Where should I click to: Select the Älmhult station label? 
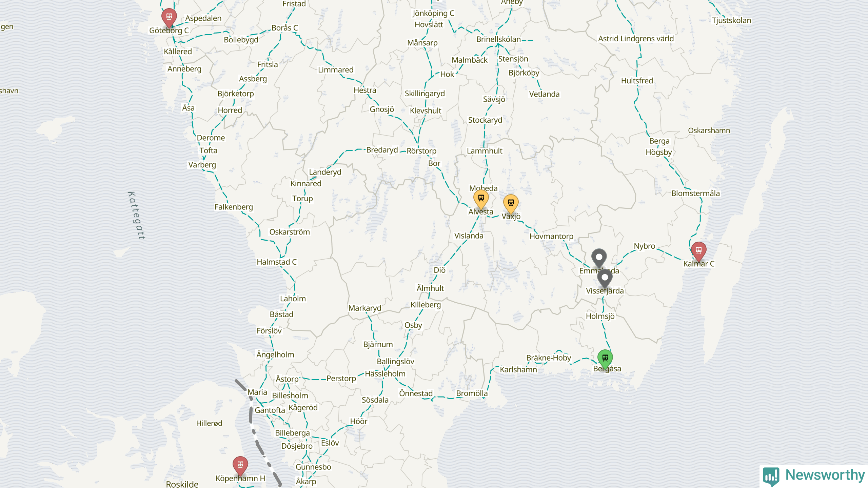430,288
